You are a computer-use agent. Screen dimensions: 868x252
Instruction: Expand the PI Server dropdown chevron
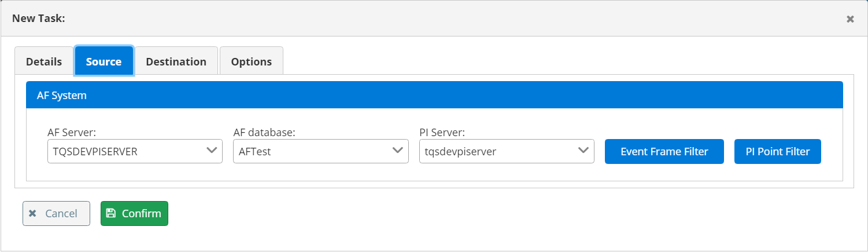tap(582, 151)
